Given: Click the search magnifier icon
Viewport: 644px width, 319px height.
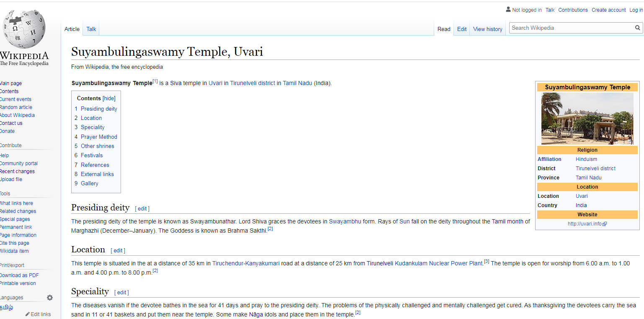Looking at the screenshot, I should 637,28.
